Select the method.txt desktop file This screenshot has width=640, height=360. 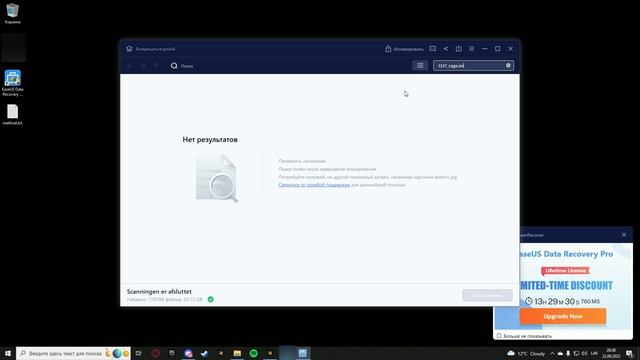click(12, 115)
